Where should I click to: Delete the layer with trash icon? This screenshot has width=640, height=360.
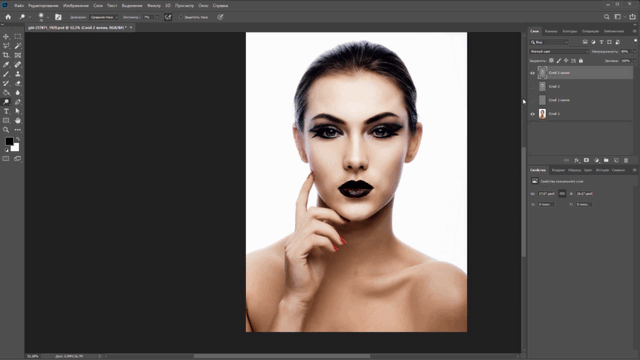(626, 160)
